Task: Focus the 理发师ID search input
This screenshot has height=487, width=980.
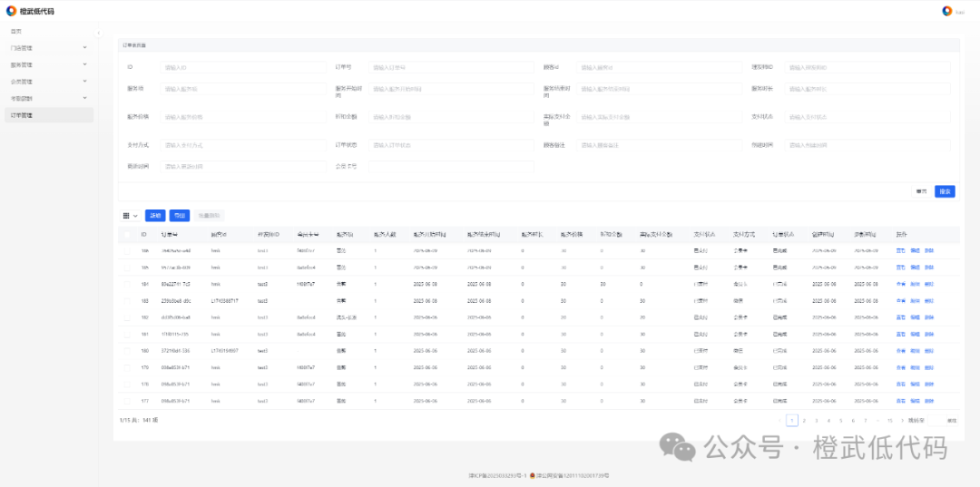Action: [x=867, y=67]
